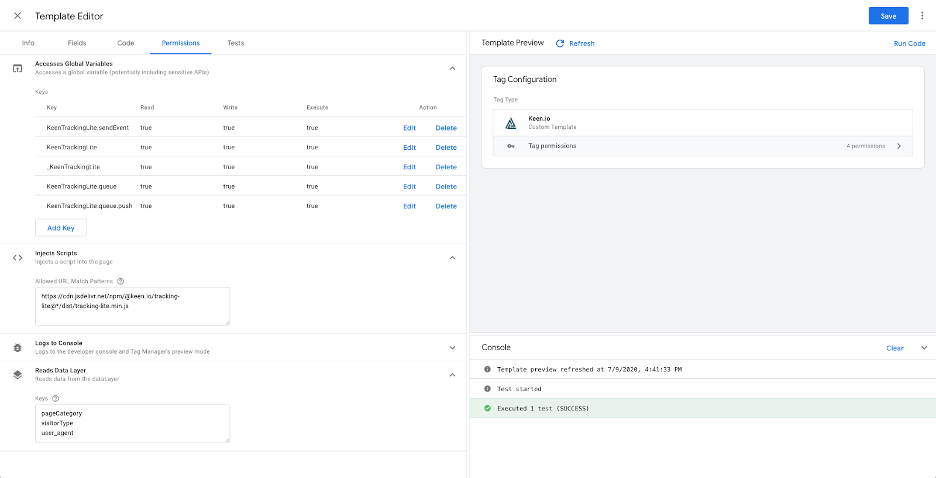936x478 pixels.
Task: Edit the KeenTrackingLite.queue key
Action: point(410,187)
